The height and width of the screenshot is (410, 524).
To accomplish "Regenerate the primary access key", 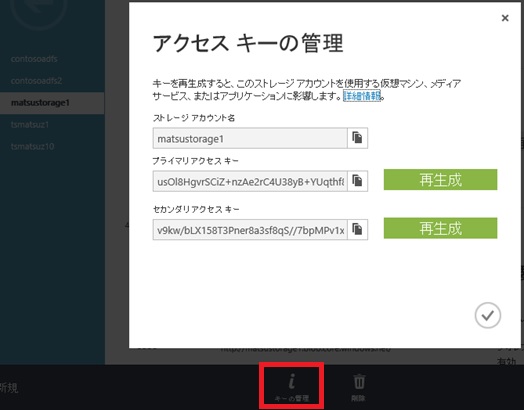I will (440, 180).
